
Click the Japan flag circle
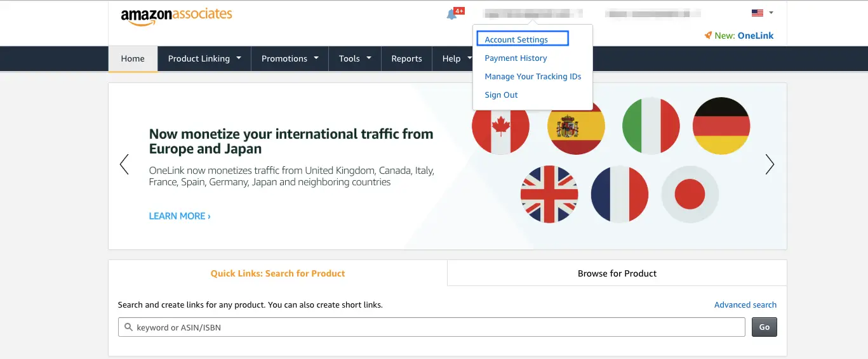pos(690,194)
